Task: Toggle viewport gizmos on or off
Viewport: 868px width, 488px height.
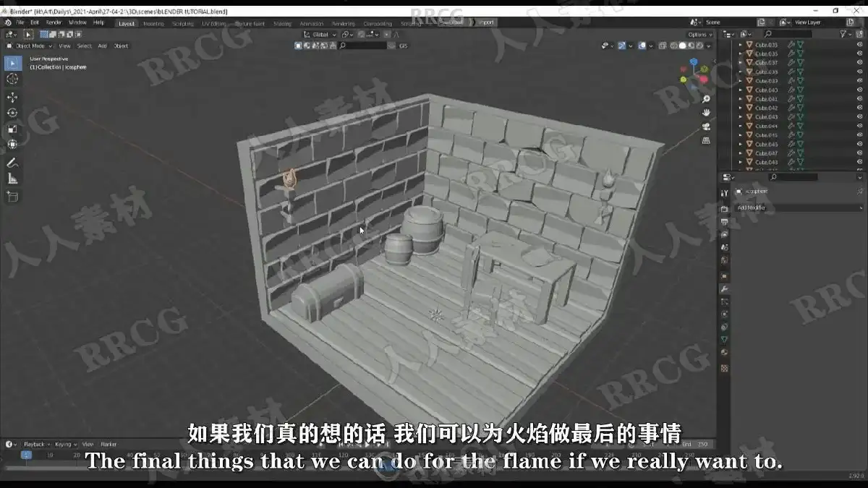Action: 621,46
